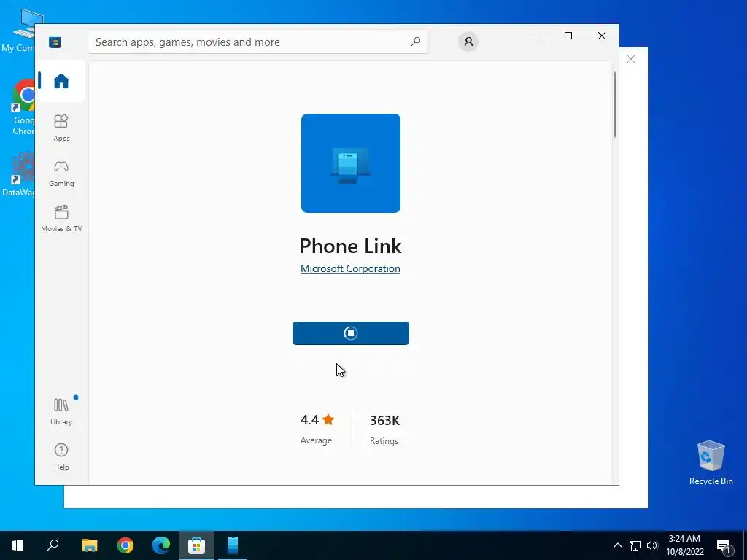This screenshot has height=560, width=747.
Task: Open the Apps section in sidebar
Action: [61, 128]
